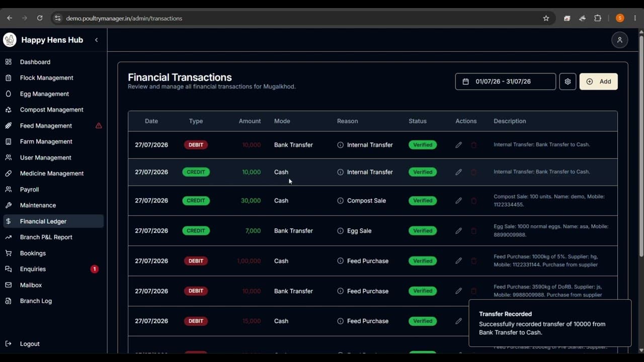Viewport: 644px width, 362px height.
Task: Click the Mode column header
Action: click(282, 121)
